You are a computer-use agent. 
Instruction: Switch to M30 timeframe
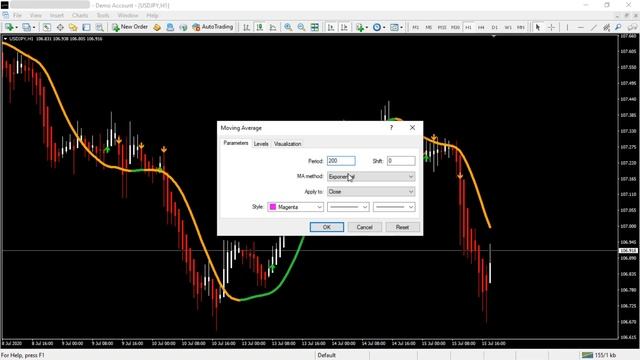(455, 27)
